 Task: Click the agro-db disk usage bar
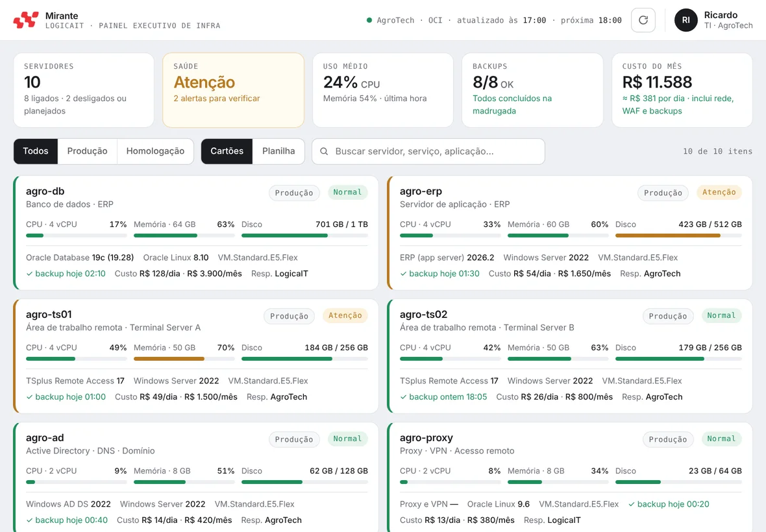305,236
